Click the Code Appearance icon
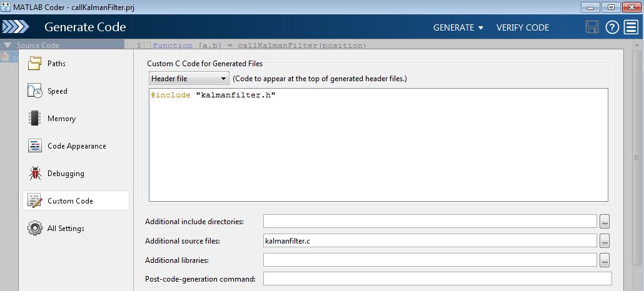The image size is (644, 291). coord(35,146)
